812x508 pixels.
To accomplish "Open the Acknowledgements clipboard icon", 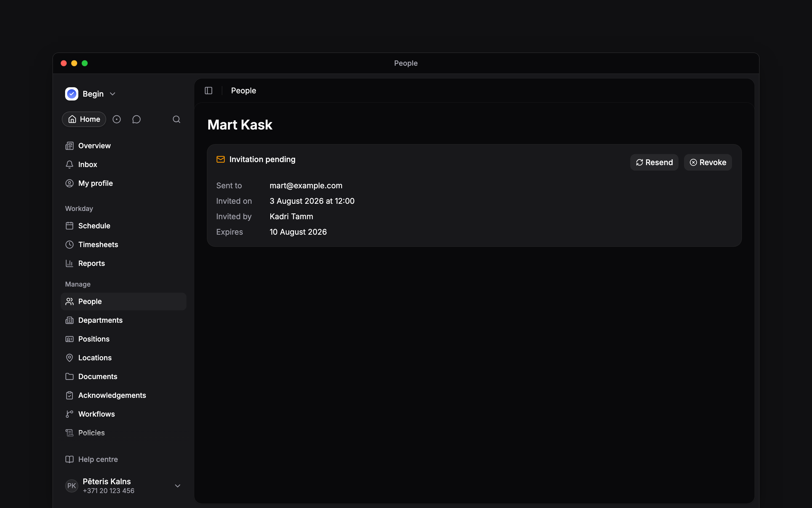I will [70, 395].
